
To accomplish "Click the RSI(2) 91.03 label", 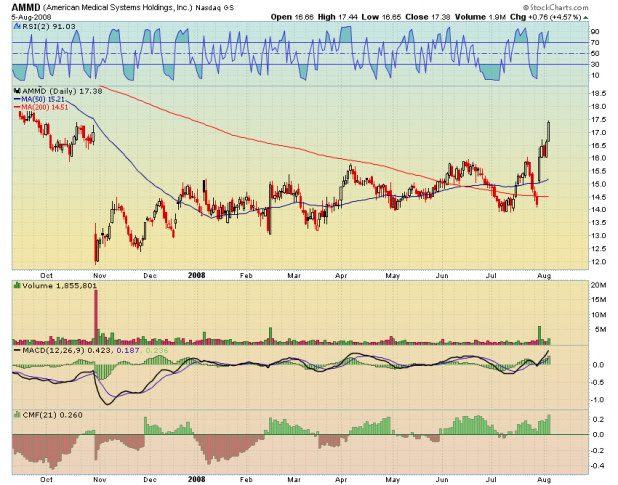I will point(49,26).
